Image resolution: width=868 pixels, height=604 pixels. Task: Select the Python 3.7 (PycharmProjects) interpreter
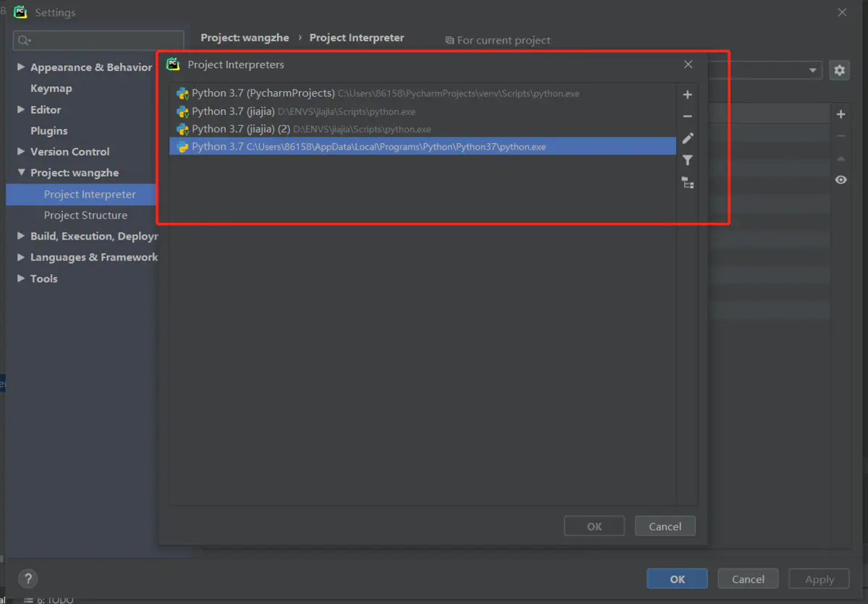click(422, 93)
